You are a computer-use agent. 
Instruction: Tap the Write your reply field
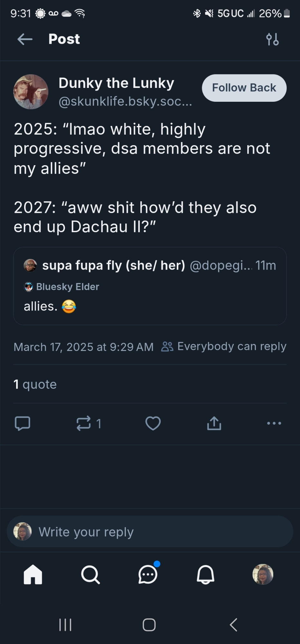[x=150, y=532]
